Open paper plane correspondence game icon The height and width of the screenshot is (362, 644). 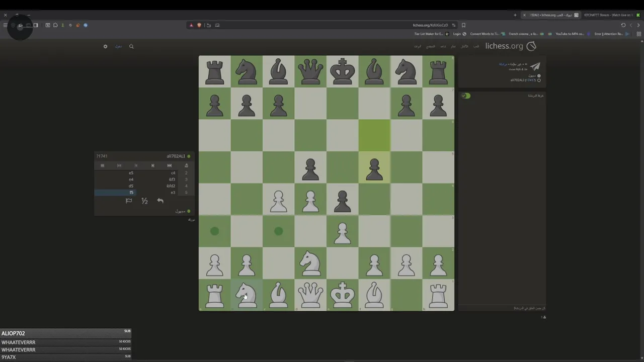coord(535,66)
